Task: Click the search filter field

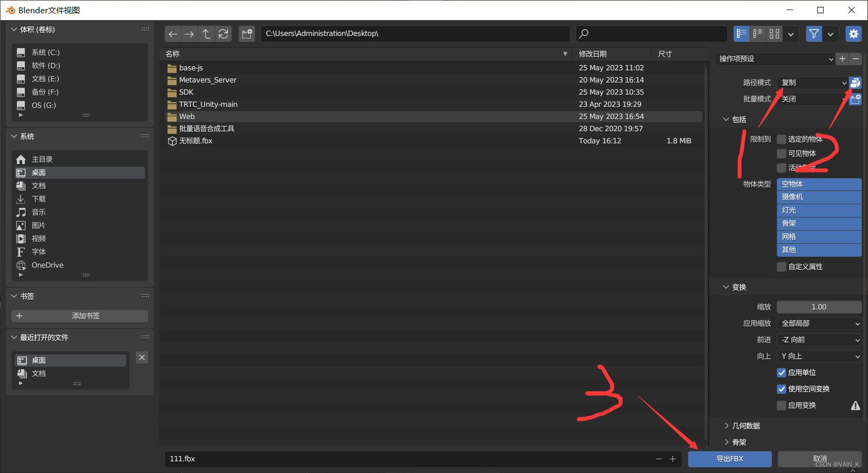Action: coord(652,34)
